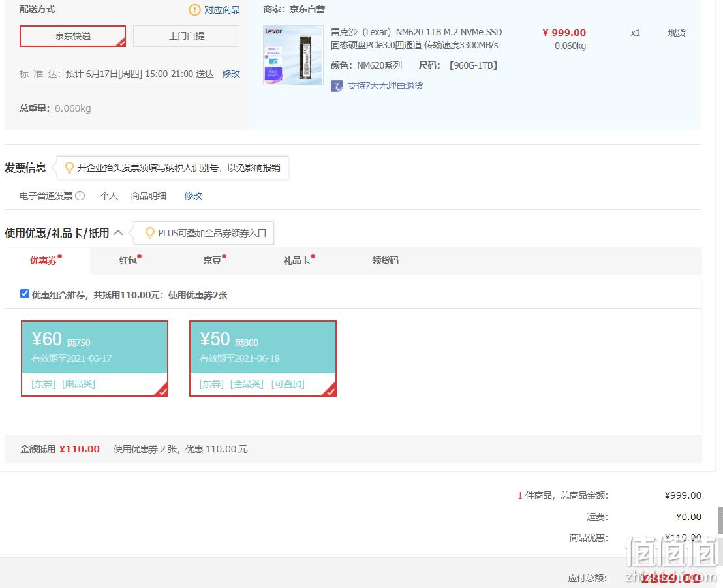Click 修改 in the invoice information row
The image size is (723, 588).
193,196
